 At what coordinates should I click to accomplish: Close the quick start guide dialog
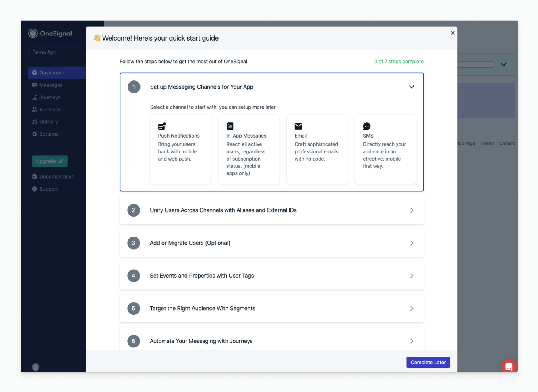[x=453, y=33]
